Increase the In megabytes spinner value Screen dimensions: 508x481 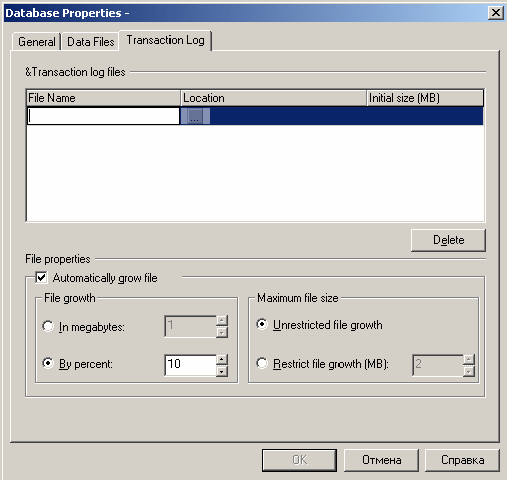tap(222, 321)
